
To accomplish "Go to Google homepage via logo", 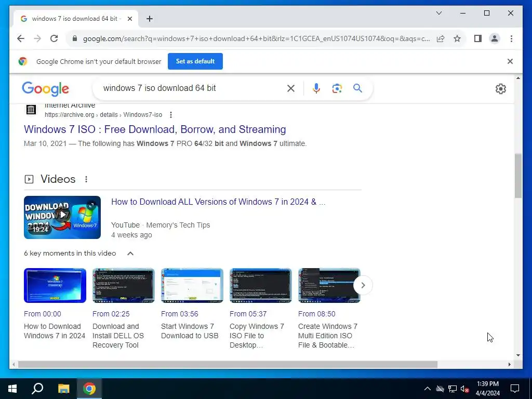I will pyautogui.click(x=46, y=89).
